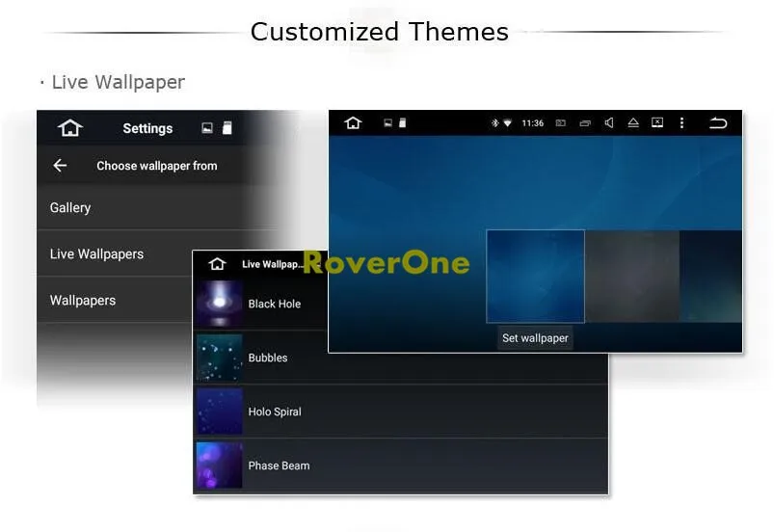This screenshot has width=774, height=532.
Task: Open Holo Spiral thumbnail preview
Action: pyautogui.click(x=220, y=412)
